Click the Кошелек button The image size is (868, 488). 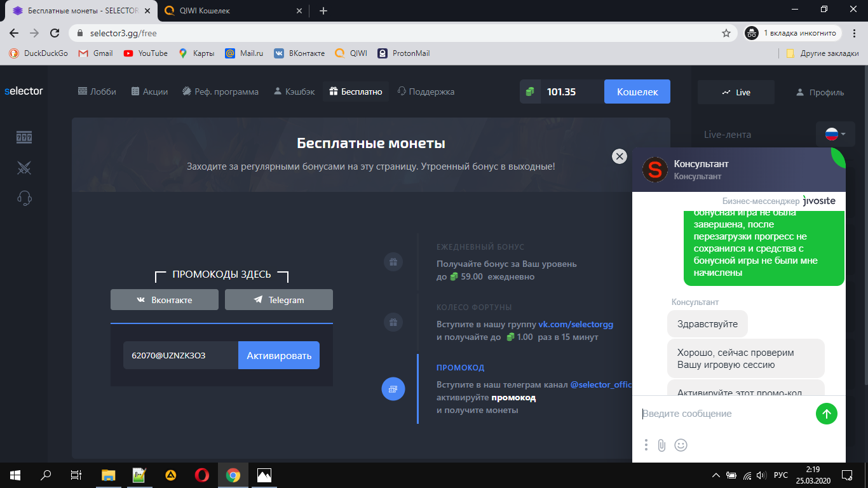637,91
